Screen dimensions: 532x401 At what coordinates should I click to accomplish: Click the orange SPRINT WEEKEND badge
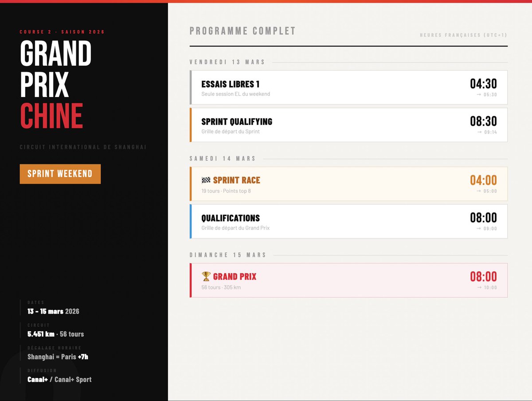[60, 174]
